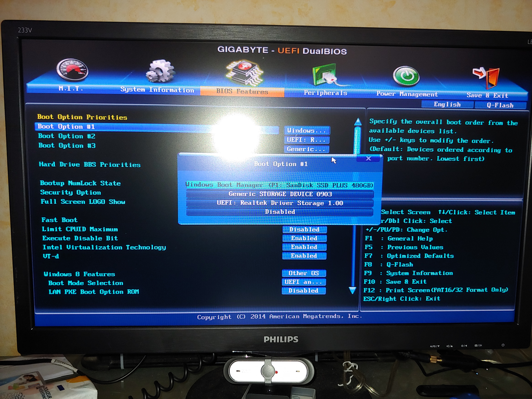Select Limit CPUID Maximum label

[80, 229]
